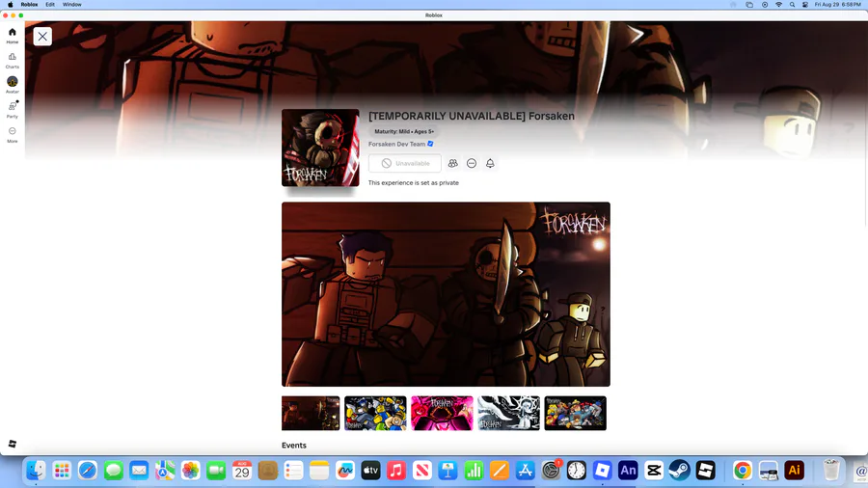Viewport: 868px width, 488px height.
Task: Open App Store from the Dock
Action: (526, 471)
